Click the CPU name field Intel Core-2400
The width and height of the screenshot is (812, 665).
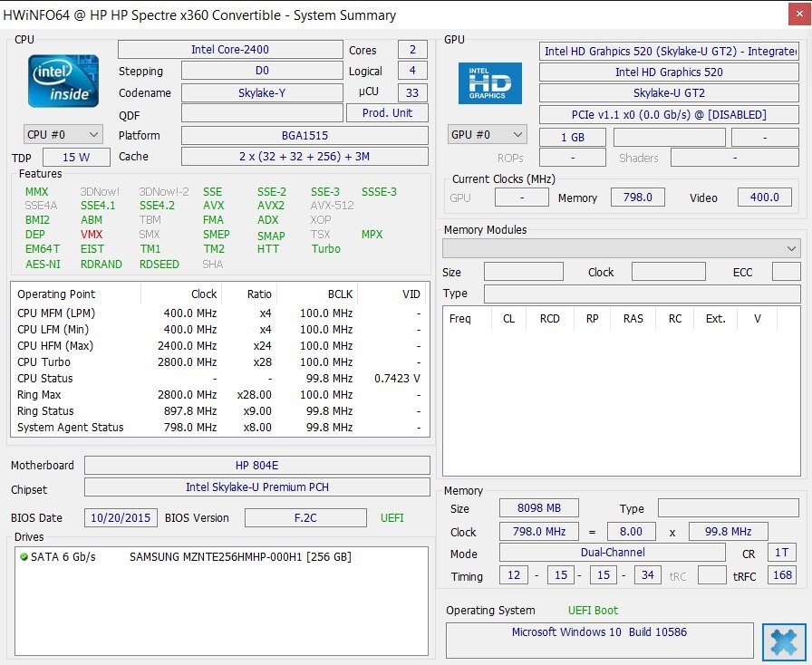229,50
